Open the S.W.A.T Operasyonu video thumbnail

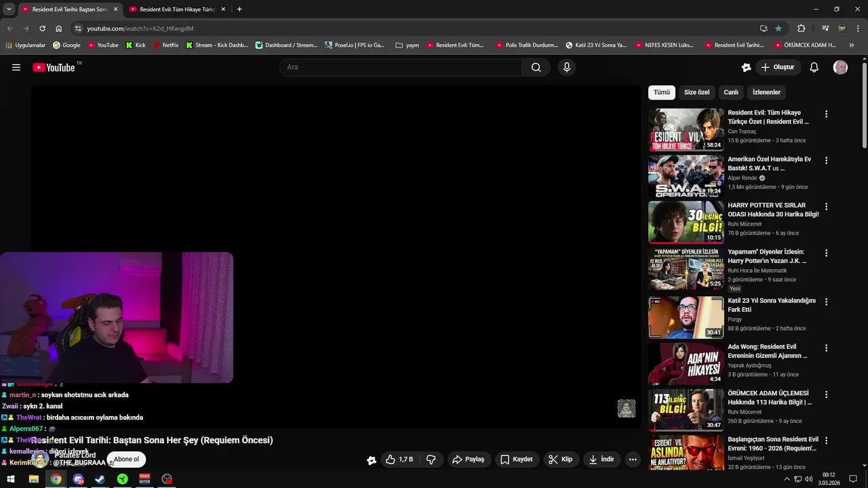click(x=686, y=176)
